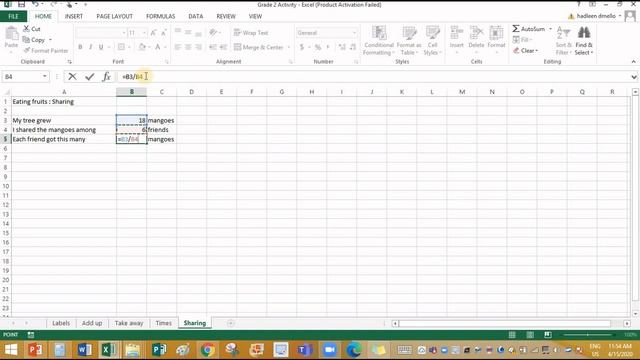Click the Format as Table icon
The image size is (640, 360).
point(409,40)
